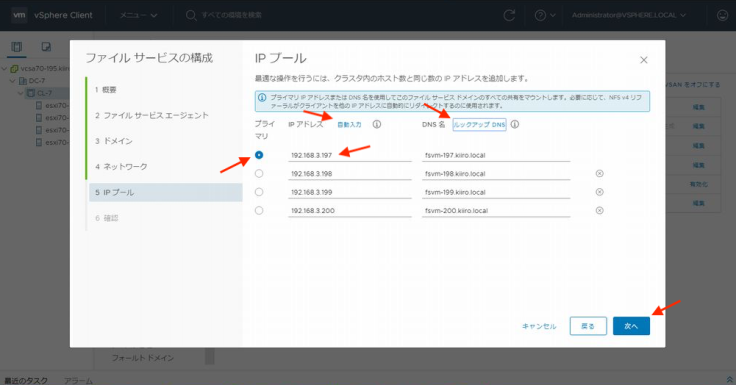Click the 自動入力 auto-fill link

(x=350, y=124)
